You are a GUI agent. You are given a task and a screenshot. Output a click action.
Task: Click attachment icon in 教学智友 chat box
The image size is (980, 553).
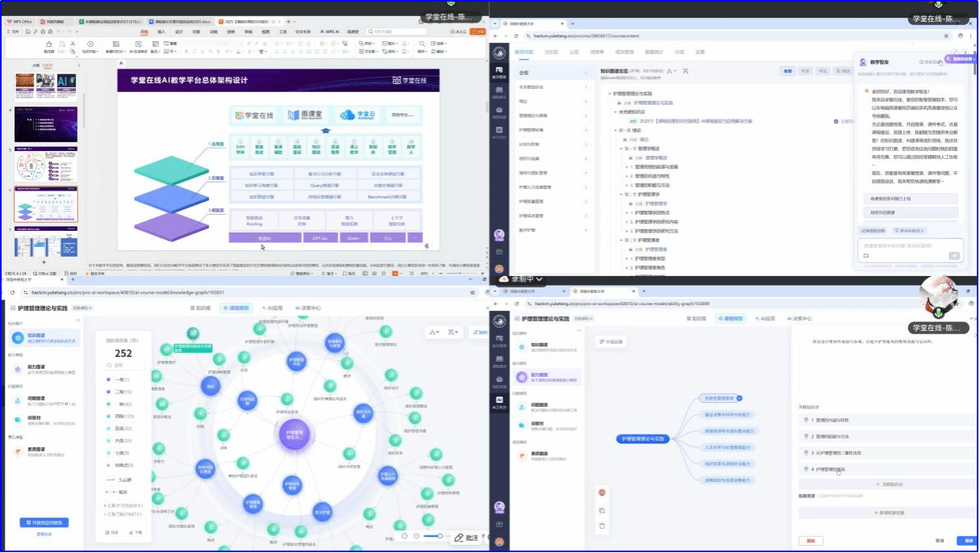click(x=865, y=256)
